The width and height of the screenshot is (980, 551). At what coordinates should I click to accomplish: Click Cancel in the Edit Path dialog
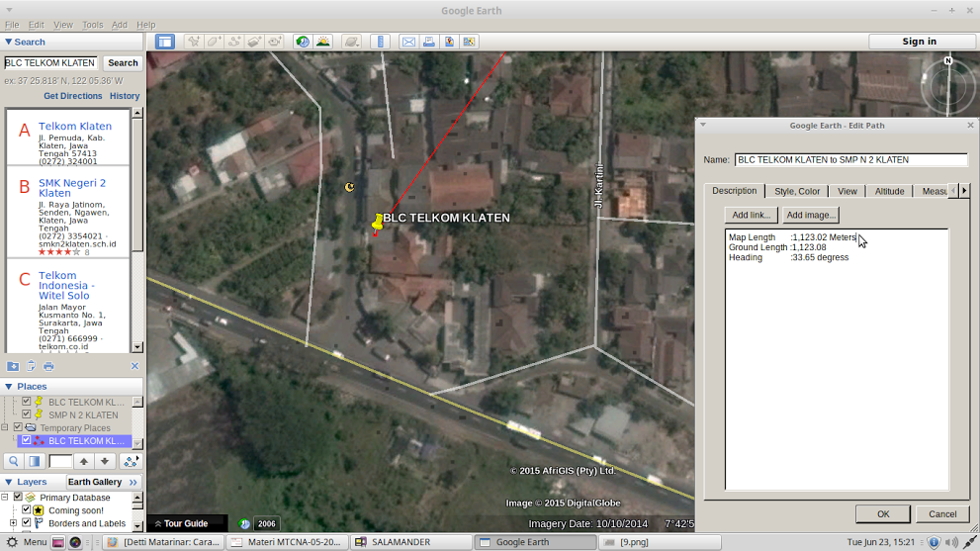[x=942, y=514]
